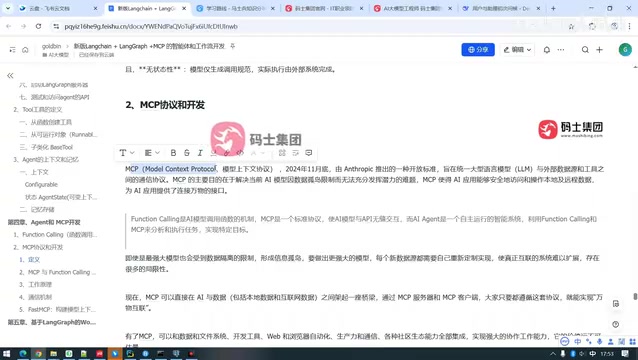Open font color A dropdown
This screenshot has height=360, width=638.
coord(257,153)
